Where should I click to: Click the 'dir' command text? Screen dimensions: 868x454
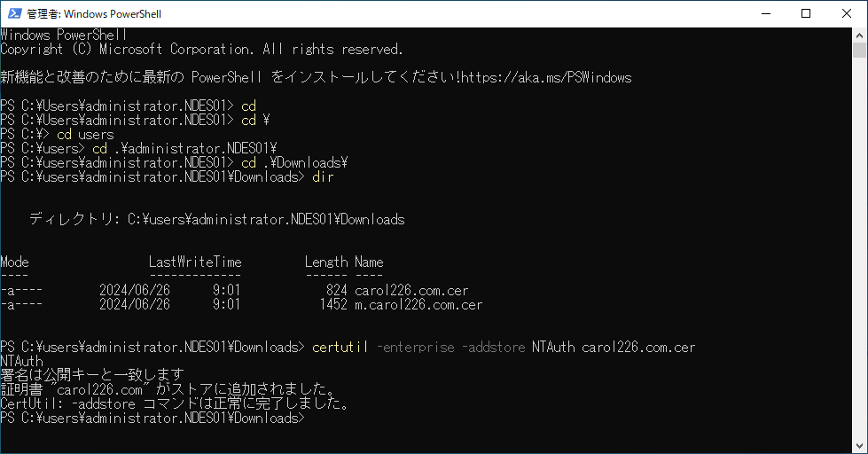click(323, 176)
